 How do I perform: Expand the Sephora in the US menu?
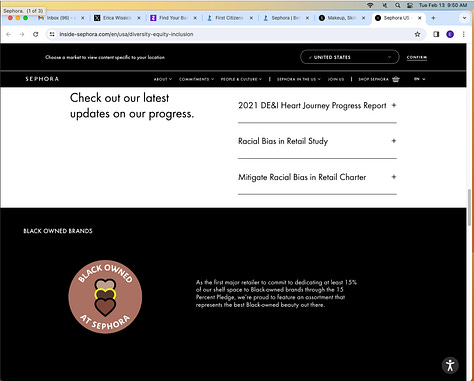299,79
